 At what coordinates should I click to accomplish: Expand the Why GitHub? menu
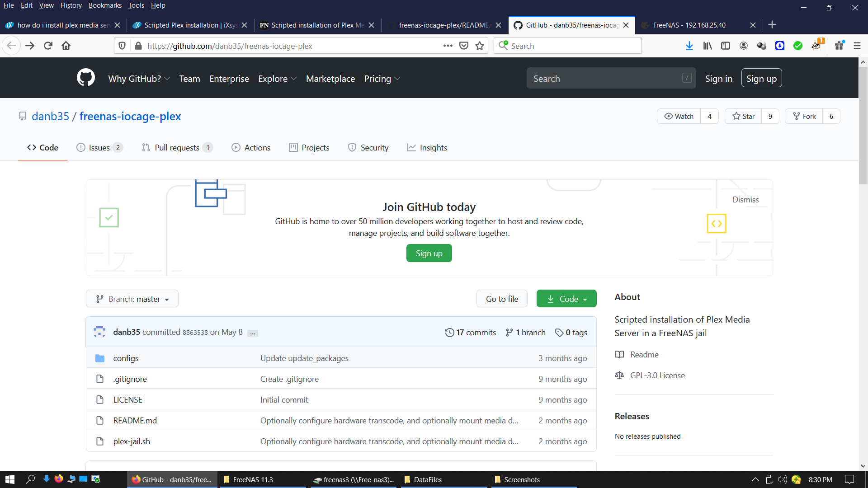(x=139, y=79)
